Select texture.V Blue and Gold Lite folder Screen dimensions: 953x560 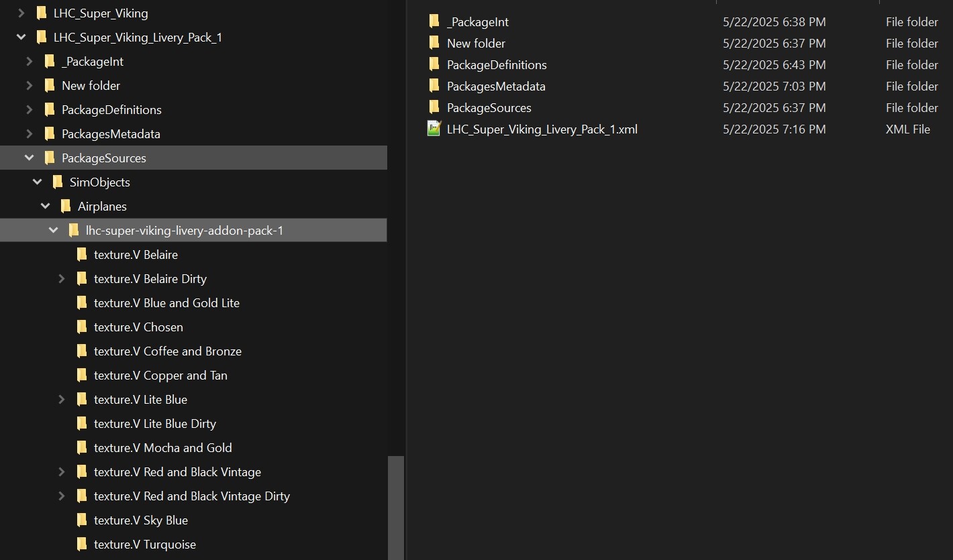click(x=166, y=303)
